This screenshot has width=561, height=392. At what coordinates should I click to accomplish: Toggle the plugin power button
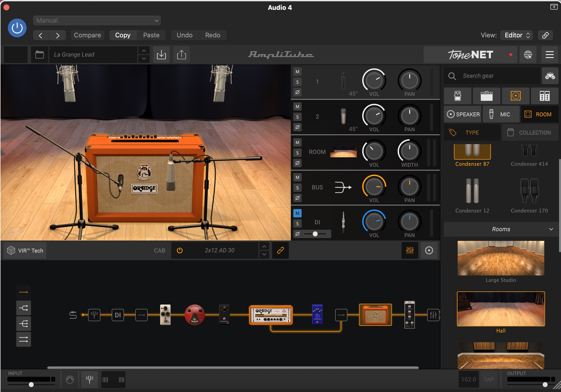pos(17,28)
